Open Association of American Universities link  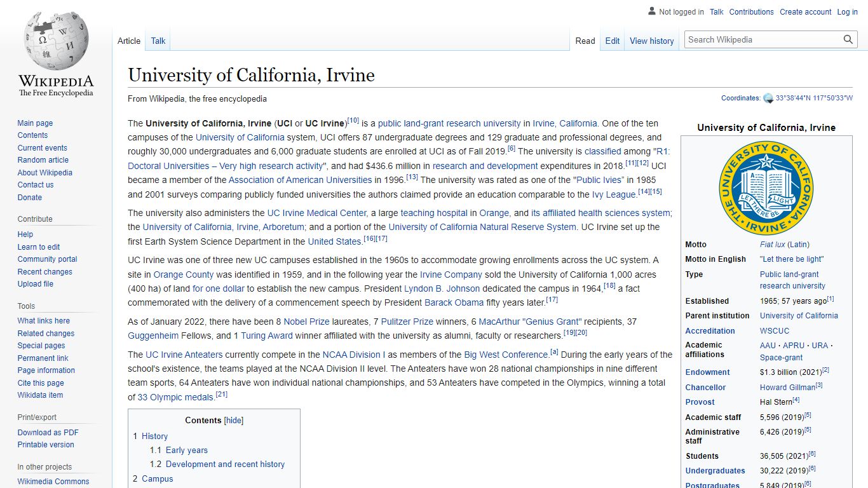coord(301,180)
